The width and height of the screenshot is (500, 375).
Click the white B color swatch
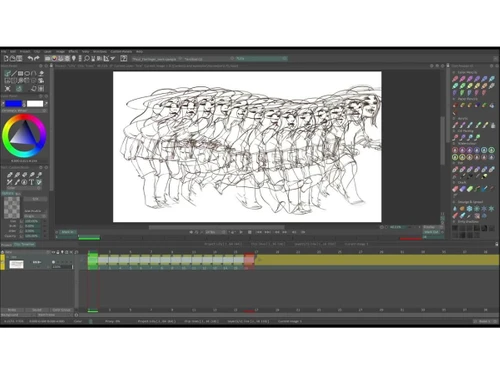pyautogui.click(x=35, y=104)
